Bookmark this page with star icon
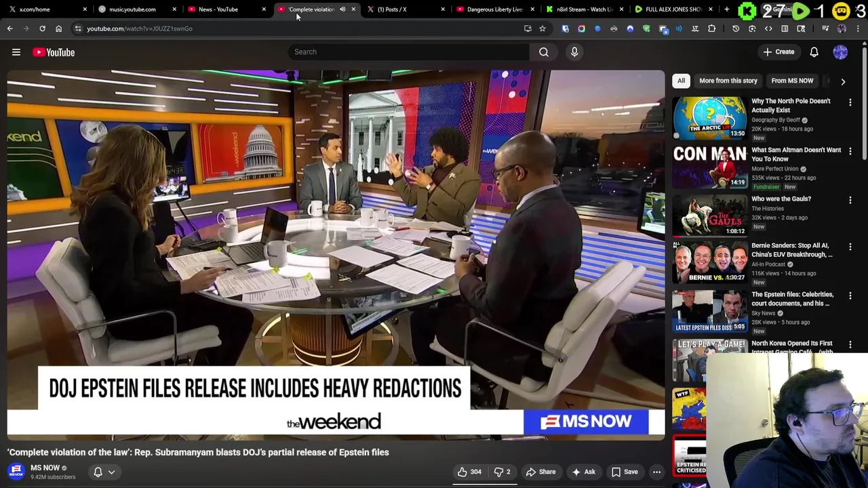868x488 pixels. coord(542,28)
